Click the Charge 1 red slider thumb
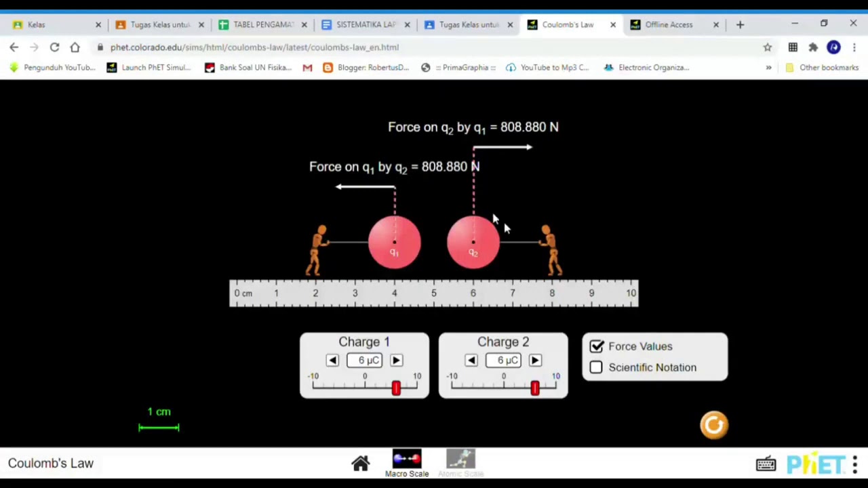 396,388
